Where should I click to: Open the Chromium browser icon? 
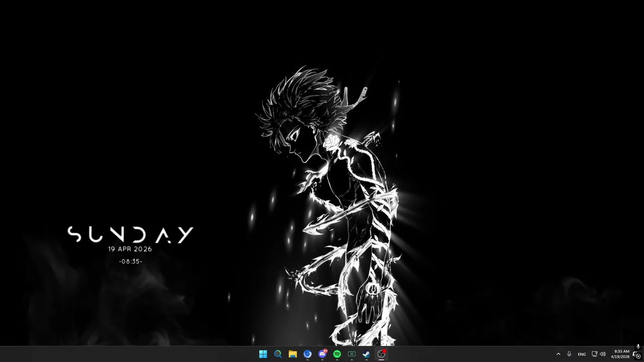tap(307, 354)
